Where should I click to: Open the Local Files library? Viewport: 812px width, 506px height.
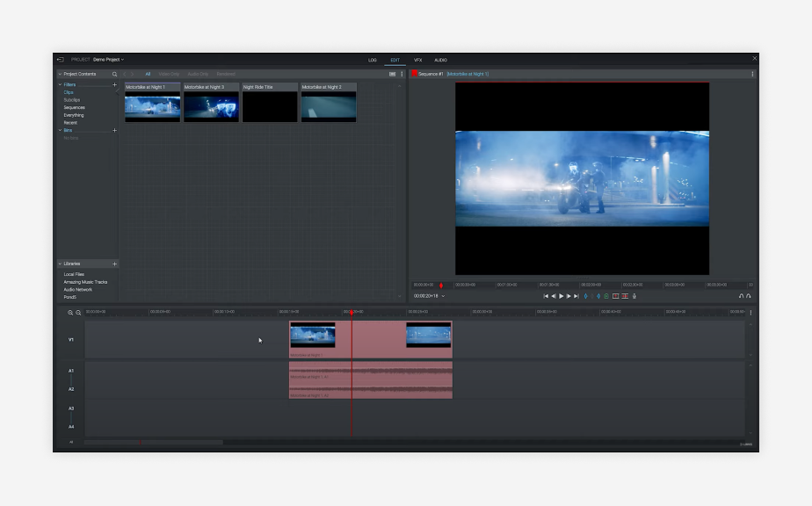click(x=74, y=274)
